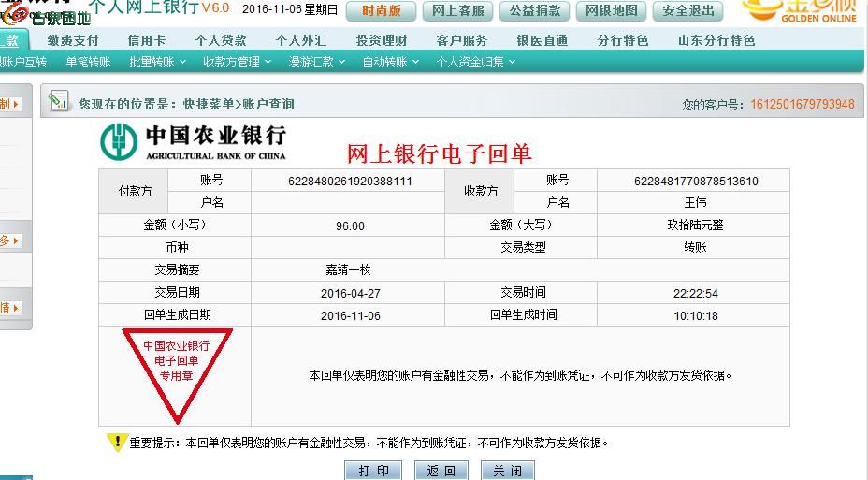
Task: Expand the 漫游汇款 dropdown
Action: (317, 62)
